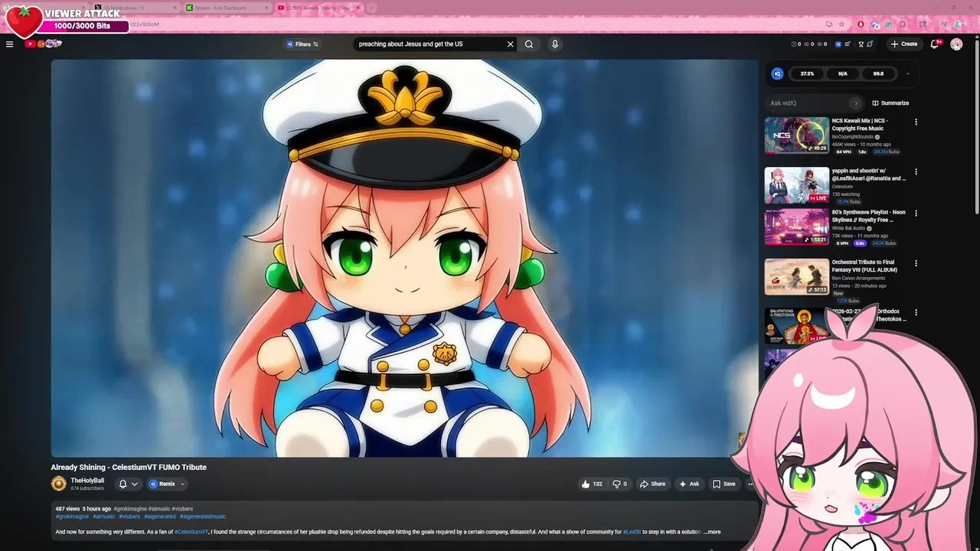
Task: Click the video title 'Already Shining - CelestiumVT FUMO Tribute'
Action: click(x=129, y=467)
